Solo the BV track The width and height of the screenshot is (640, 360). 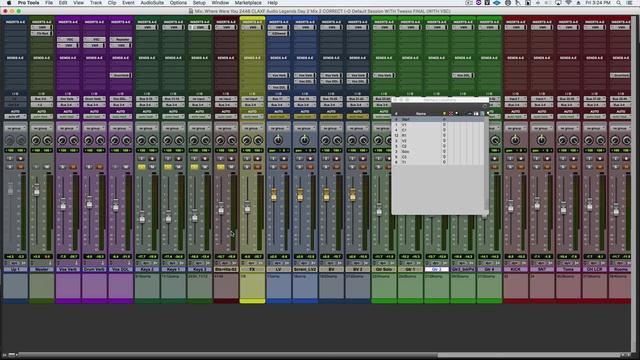[326, 167]
